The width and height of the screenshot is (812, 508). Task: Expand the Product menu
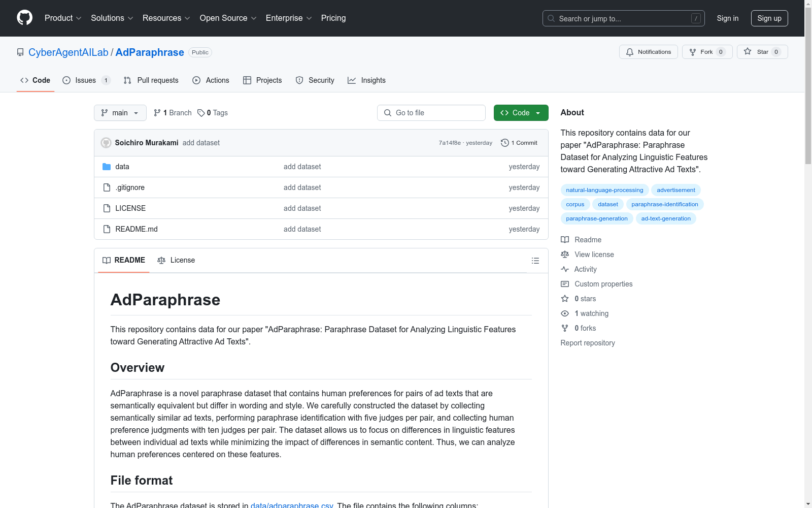tap(63, 18)
